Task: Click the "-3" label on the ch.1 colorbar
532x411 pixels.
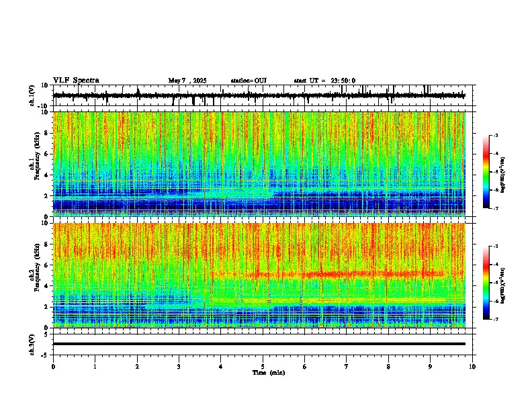Action: pyautogui.click(x=496, y=136)
